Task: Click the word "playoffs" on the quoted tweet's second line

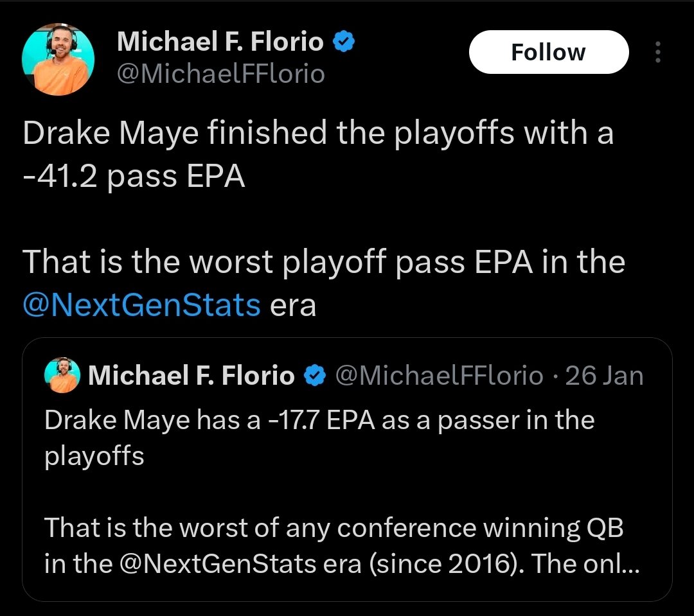Action: [94, 455]
